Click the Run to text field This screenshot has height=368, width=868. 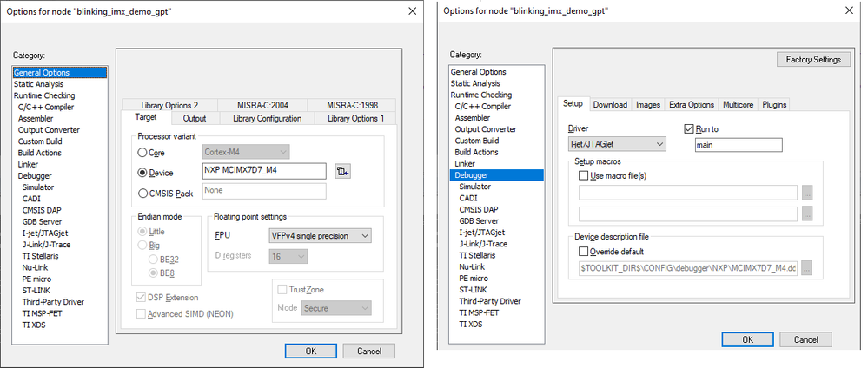pos(739,145)
